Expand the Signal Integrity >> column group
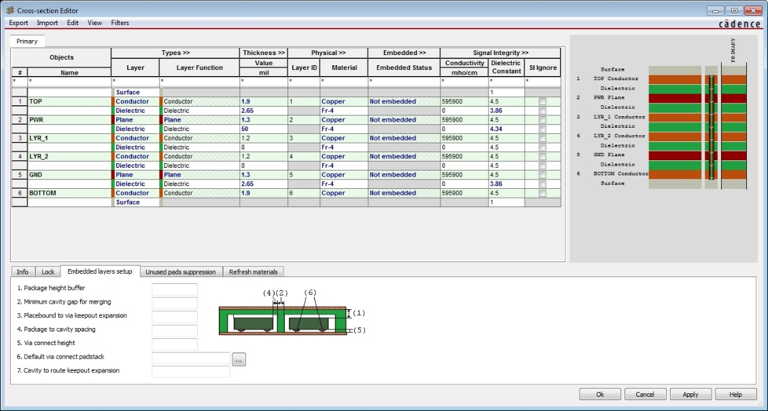The image size is (768, 411). 501,53
